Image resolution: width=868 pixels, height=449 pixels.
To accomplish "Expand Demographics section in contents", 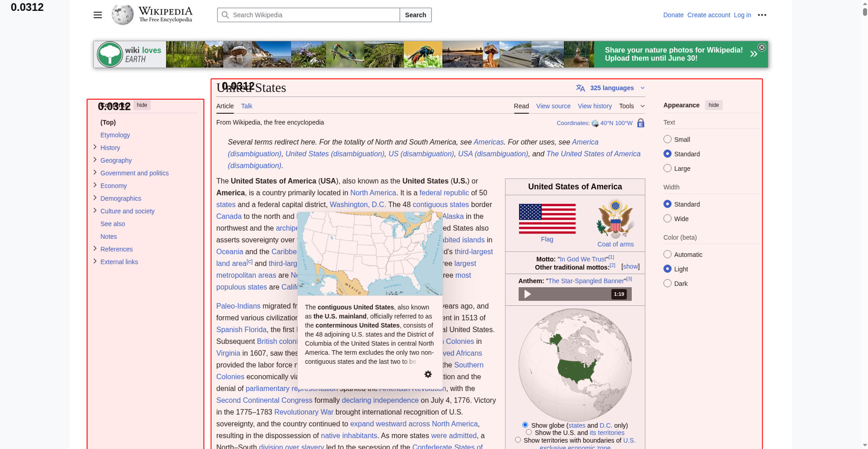I will pyautogui.click(x=95, y=198).
